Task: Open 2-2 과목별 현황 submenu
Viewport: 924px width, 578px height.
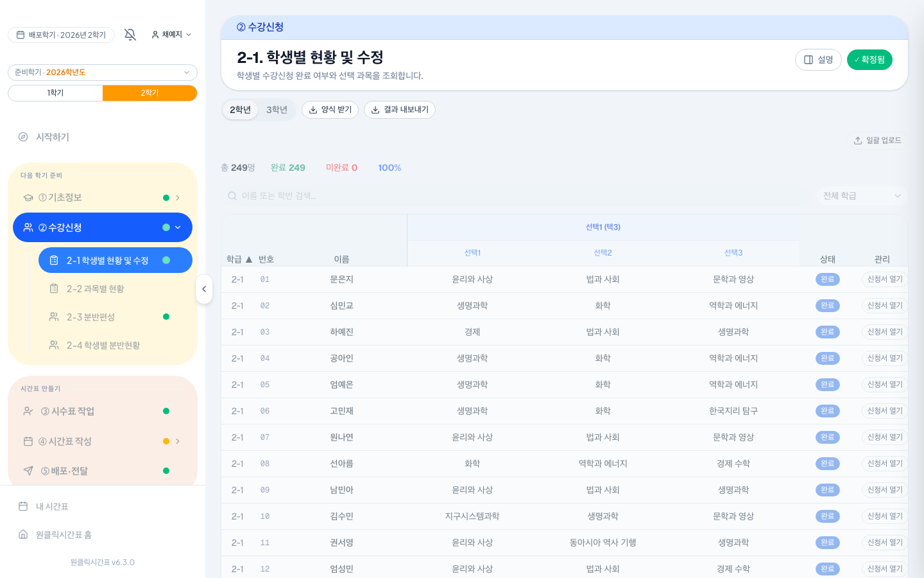Action: click(x=116, y=289)
